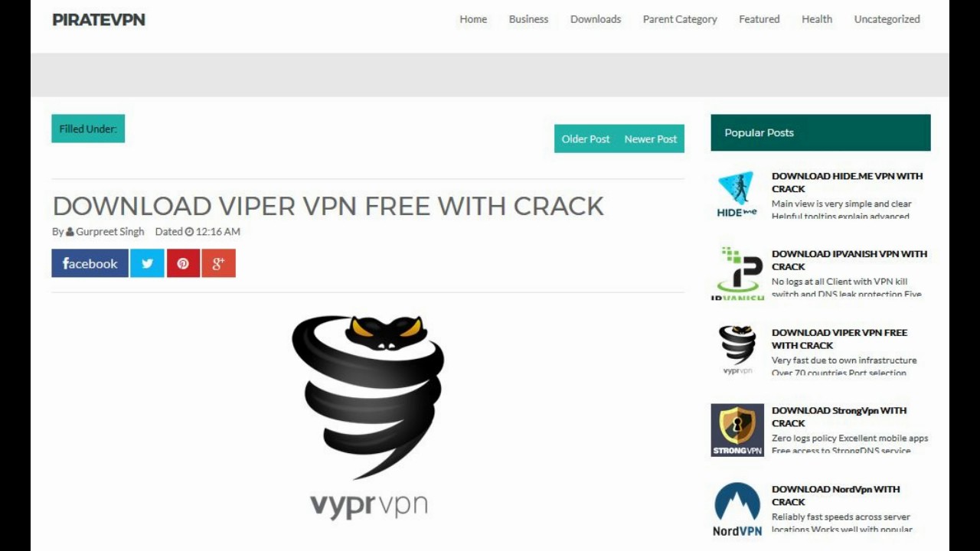Click the VyprVPN thumbnail in Popular Posts

pos(737,350)
